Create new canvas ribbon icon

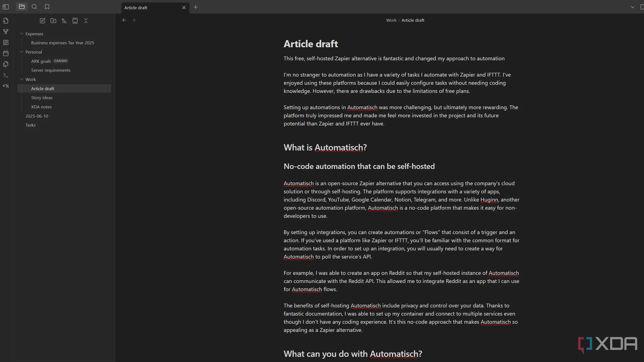6,42
